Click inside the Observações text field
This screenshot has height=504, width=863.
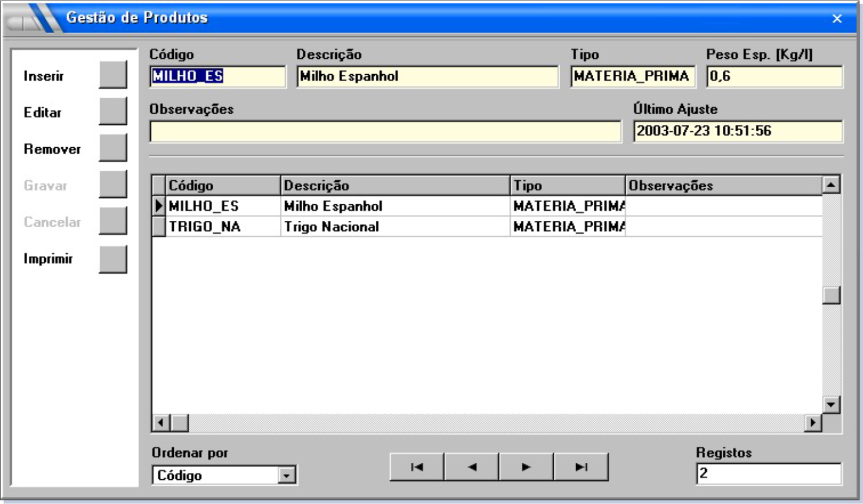pyautogui.click(x=385, y=131)
